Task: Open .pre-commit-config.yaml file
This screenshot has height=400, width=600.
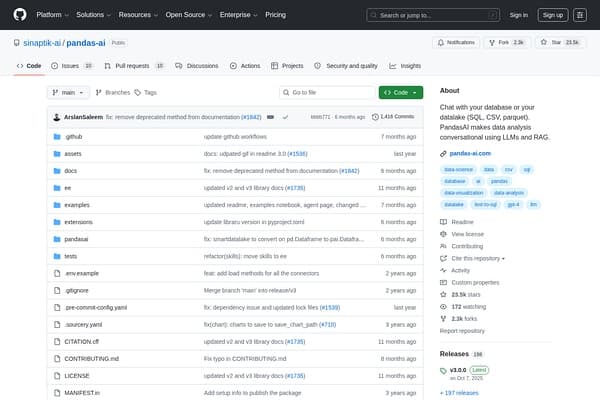Action: tap(96, 307)
